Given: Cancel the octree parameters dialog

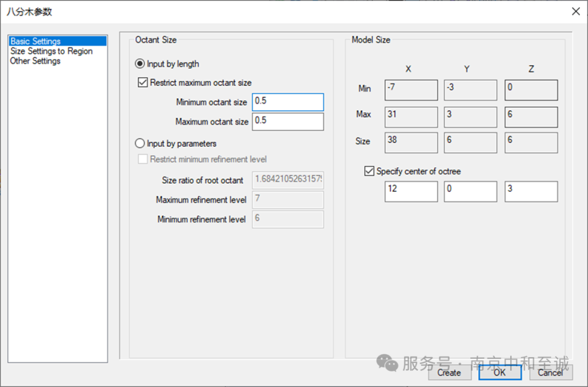Looking at the screenshot, I should [x=551, y=372].
